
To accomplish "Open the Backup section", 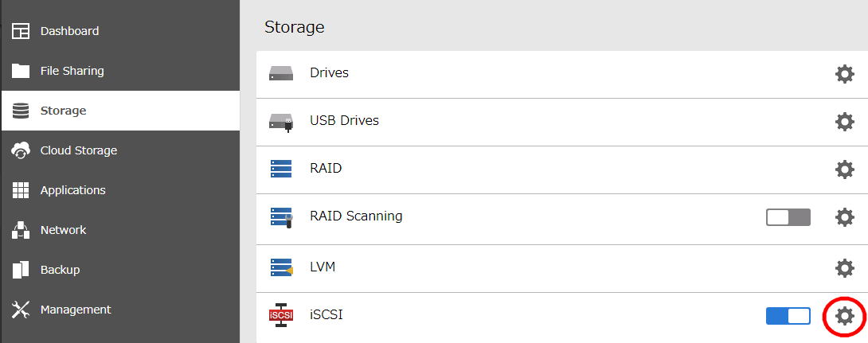I will (60, 270).
